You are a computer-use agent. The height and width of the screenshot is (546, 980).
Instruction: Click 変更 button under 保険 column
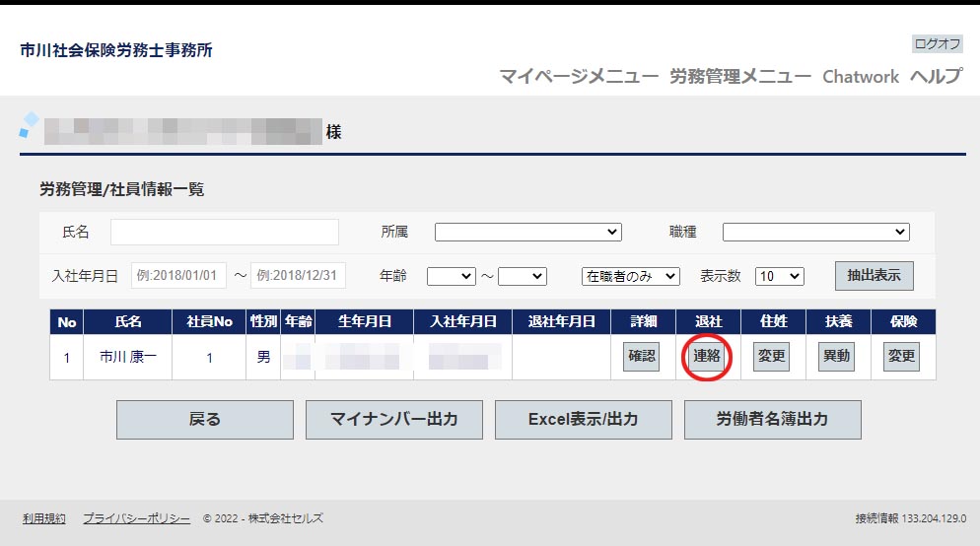[901, 357]
